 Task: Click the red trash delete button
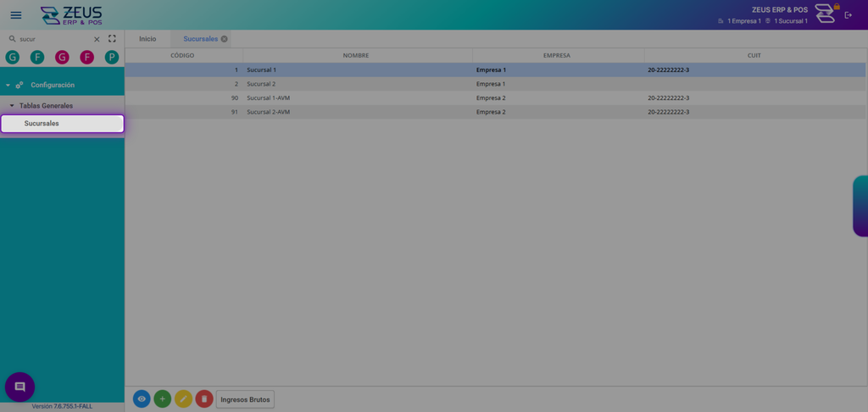[204, 398]
